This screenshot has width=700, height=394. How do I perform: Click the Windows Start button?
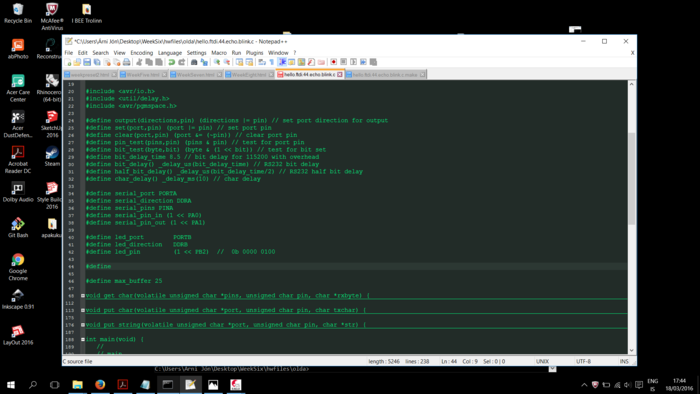(x=11, y=385)
